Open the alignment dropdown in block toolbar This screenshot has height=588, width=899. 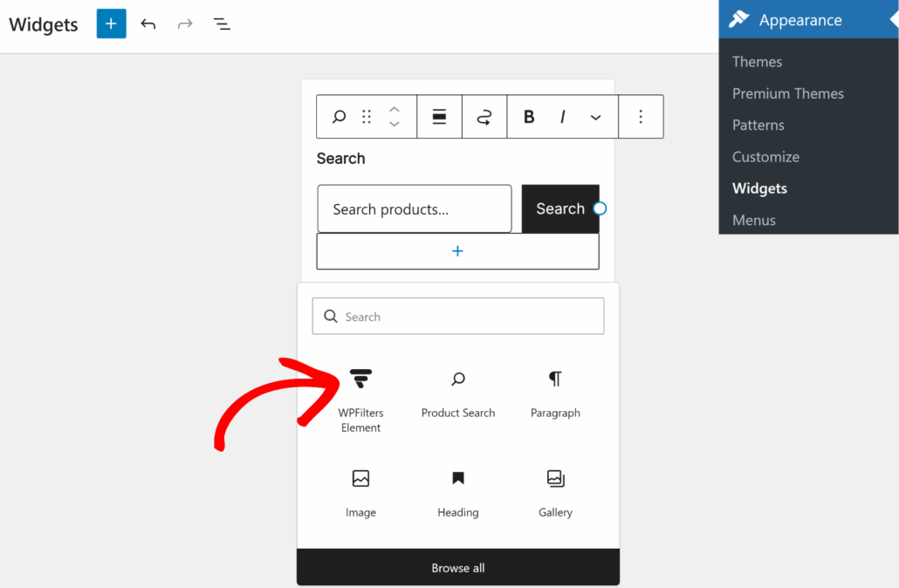[439, 116]
